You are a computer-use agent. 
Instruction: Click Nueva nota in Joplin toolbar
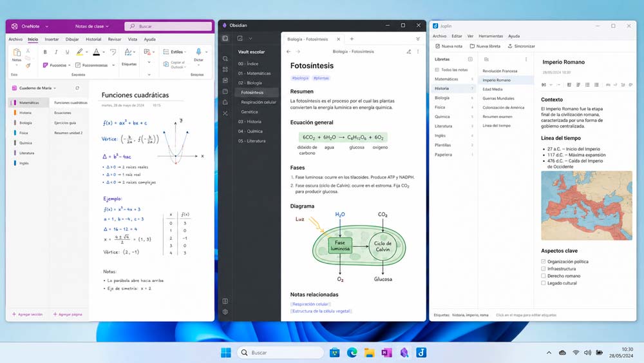click(449, 46)
